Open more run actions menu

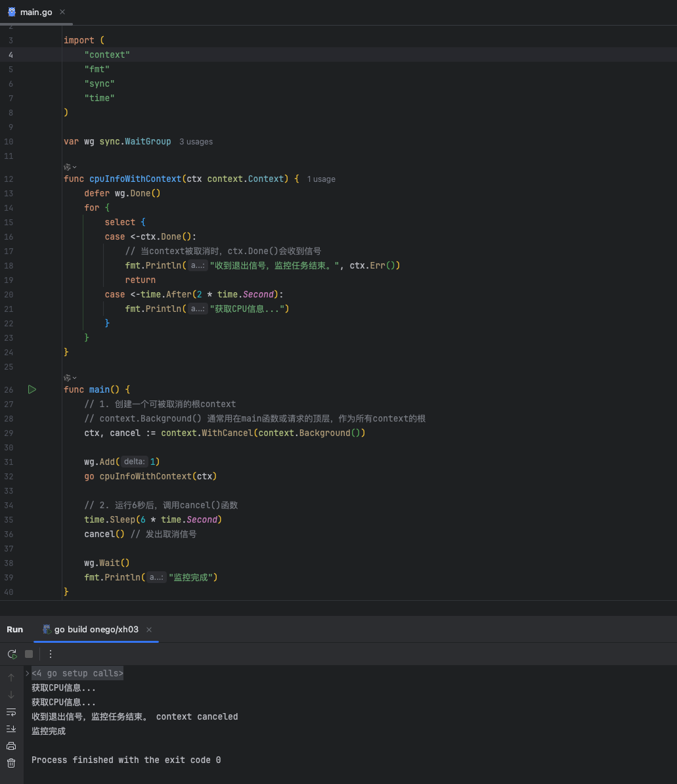(51, 654)
